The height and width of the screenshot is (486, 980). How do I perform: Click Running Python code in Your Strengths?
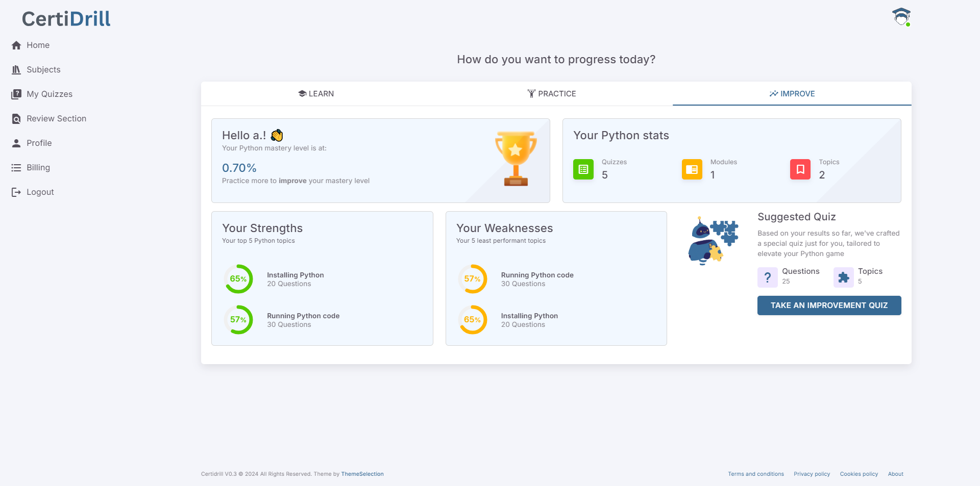[x=303, y=316]
